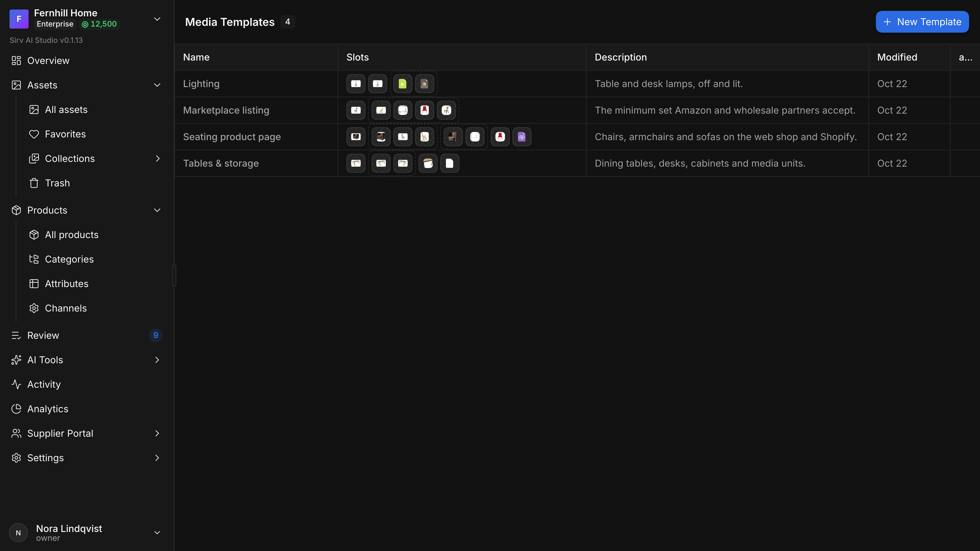Viewport: 980px width, 551px height.
Task: Click the Name column header
Action: 256,57
